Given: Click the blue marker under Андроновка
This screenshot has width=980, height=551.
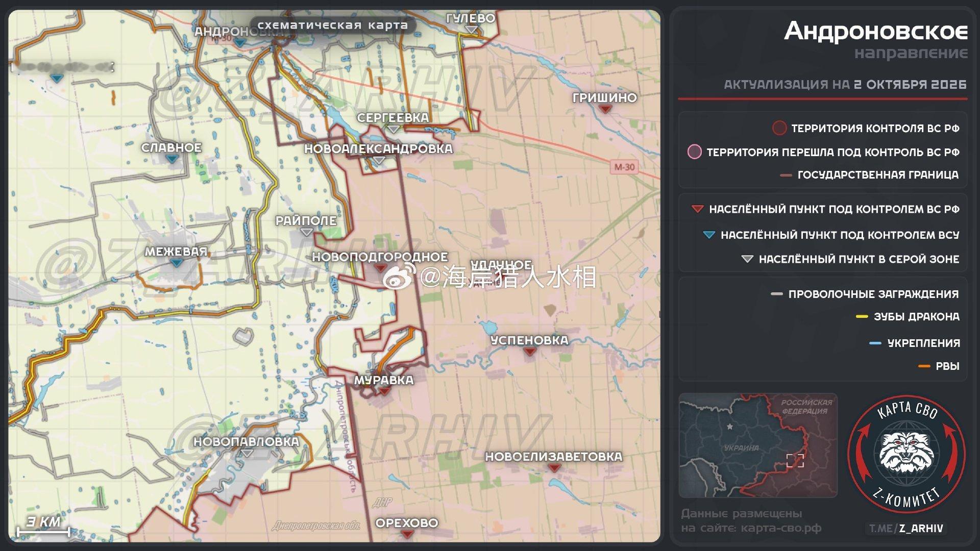Looking at the screenshot, I should tap(239, 43).
